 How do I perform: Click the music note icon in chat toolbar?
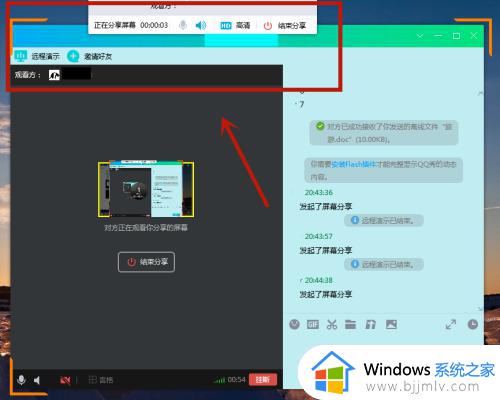point(370,324)
